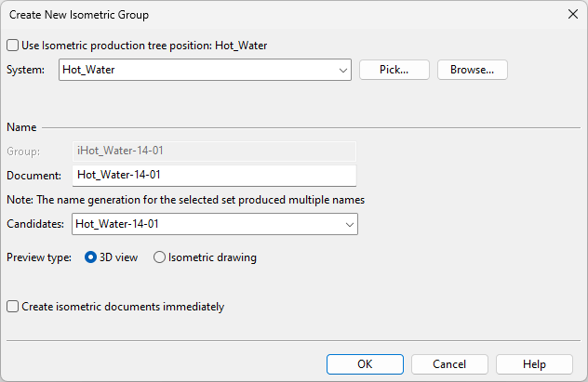Click the Candidates combo box text Hot_Water-14-01
This screenshot has width=588, height=382.
click(x=205, y=224)
